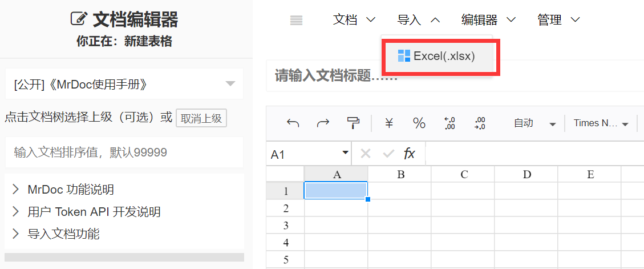Open the 自动 number format dropdown

(534, 123)
